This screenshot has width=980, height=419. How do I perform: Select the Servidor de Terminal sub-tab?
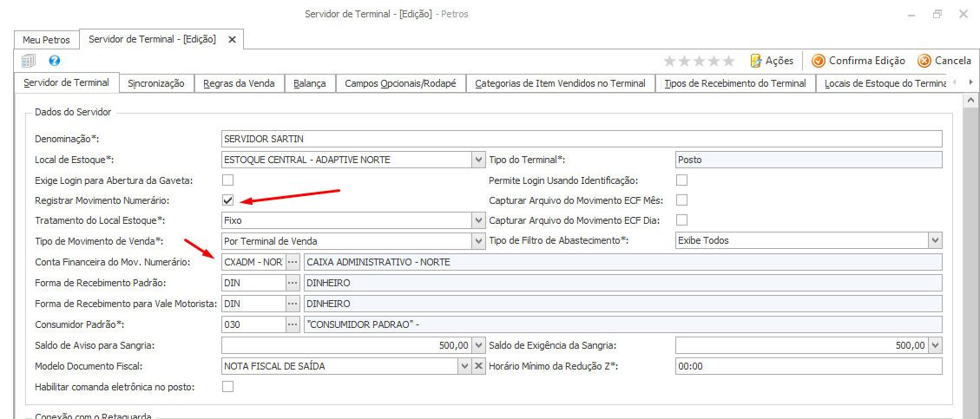[x=66, y=82]
